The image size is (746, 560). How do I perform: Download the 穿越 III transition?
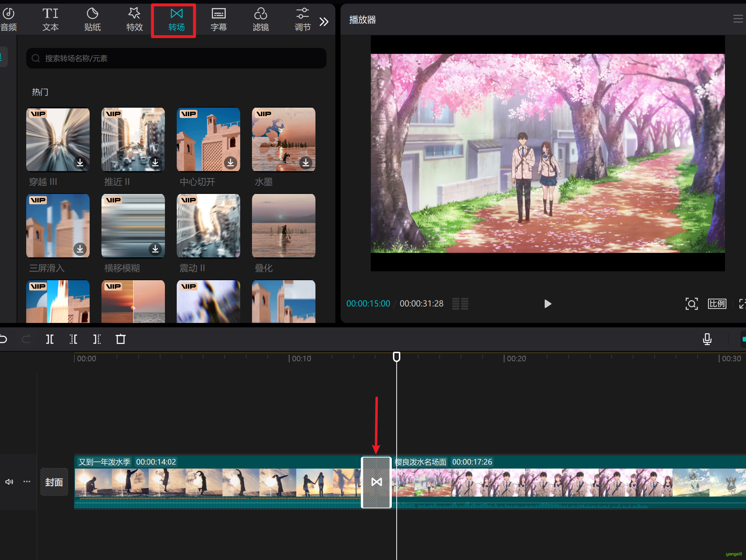[80, 162]
